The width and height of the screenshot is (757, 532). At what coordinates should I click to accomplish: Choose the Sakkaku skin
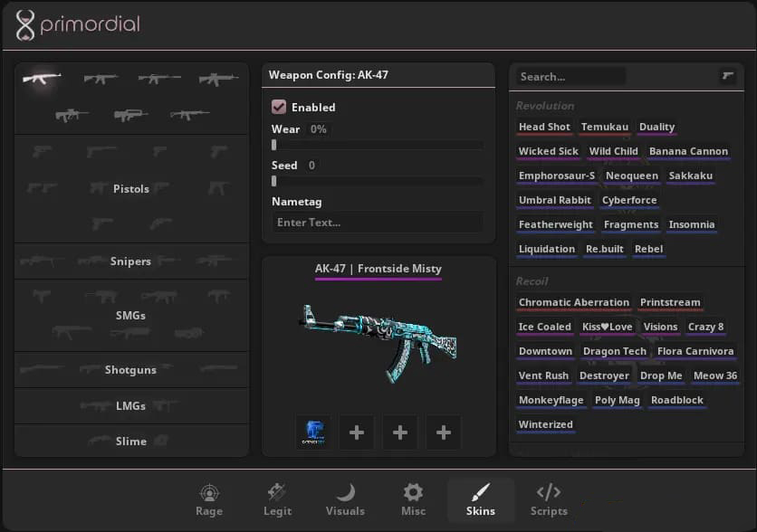[690, 176]
